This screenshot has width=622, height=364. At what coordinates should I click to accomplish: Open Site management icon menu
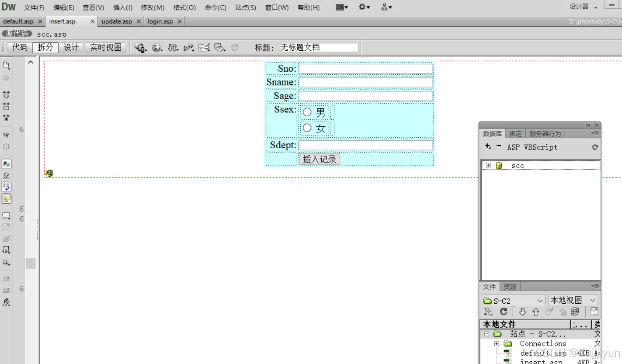(x=386, y=7)
